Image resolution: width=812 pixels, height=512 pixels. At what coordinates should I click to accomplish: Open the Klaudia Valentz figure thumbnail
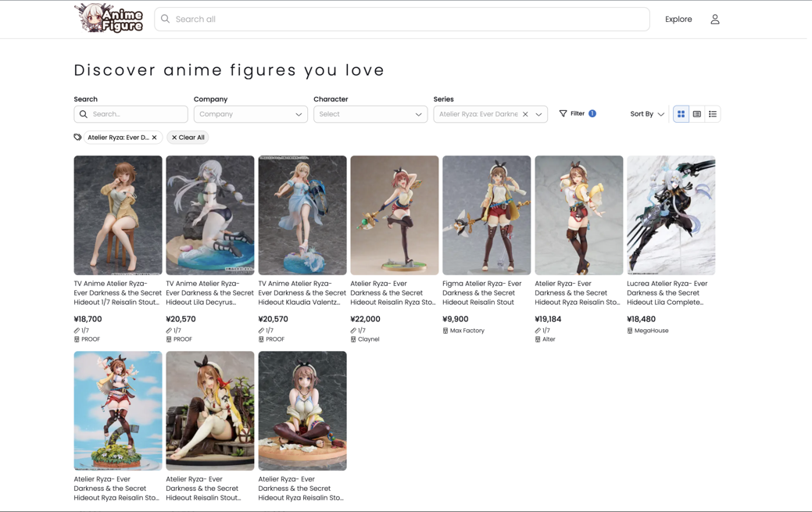click(x=302, y=215)
